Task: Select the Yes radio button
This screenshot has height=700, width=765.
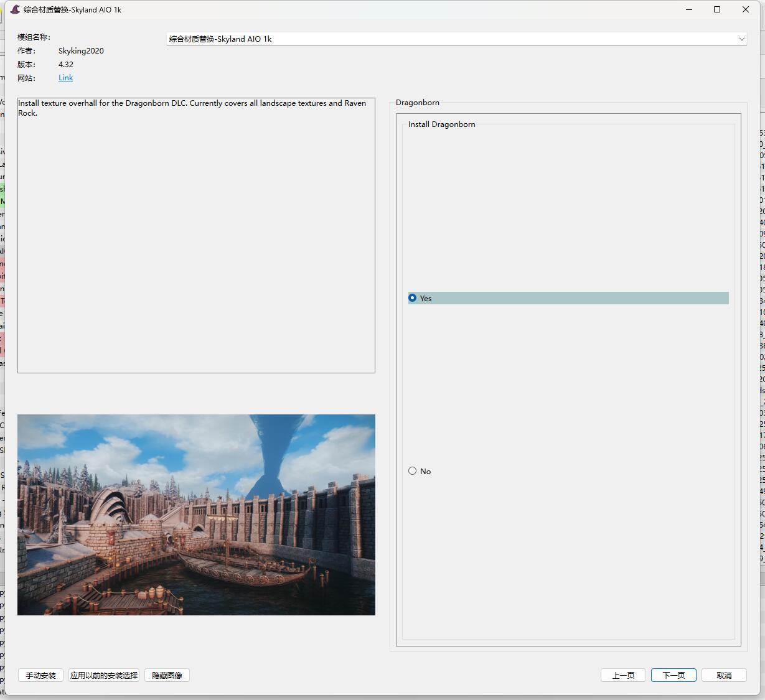Action: click(412, 298)
